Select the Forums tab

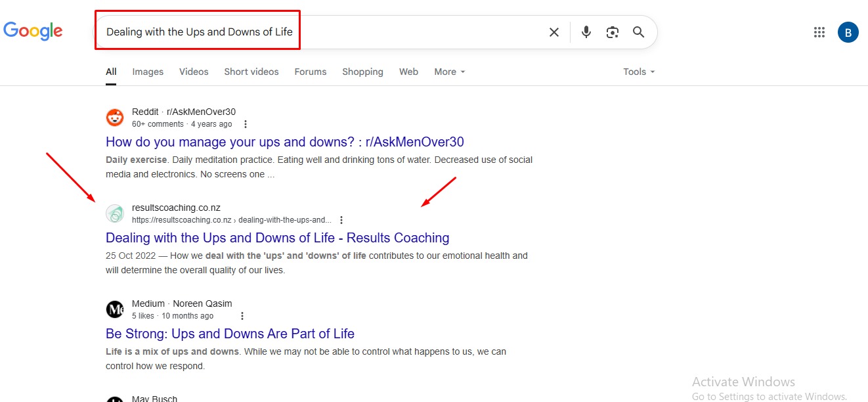(x=310, y=72)
